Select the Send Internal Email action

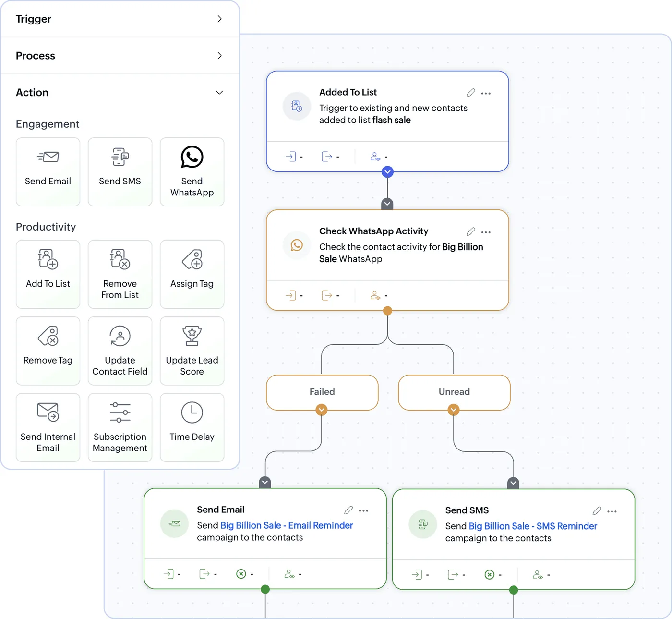48,427
